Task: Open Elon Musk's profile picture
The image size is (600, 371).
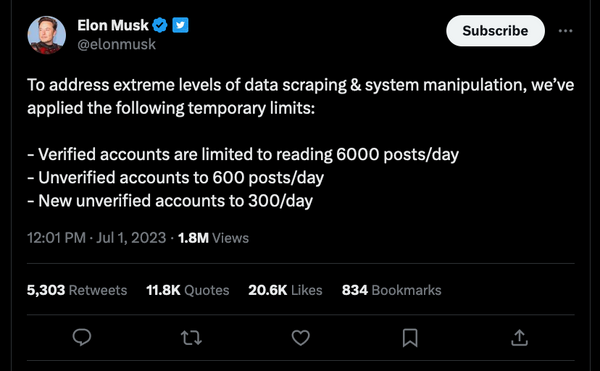Action: pyautogui.click(x=46, y=35)
